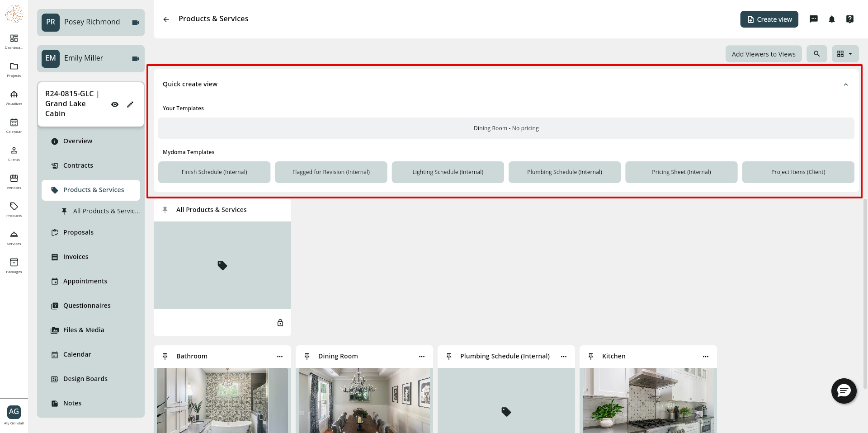Open Dining Room card more options menu

click(422, 357)
